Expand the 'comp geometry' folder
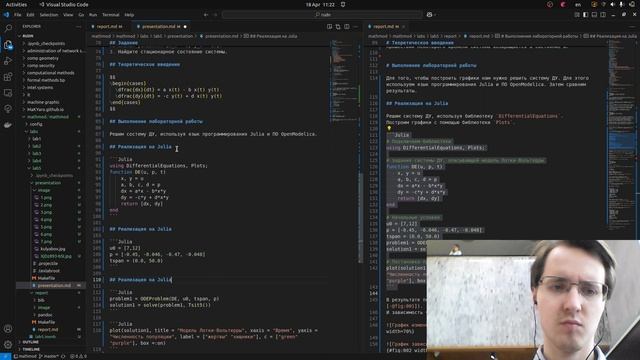 (42, 58)
